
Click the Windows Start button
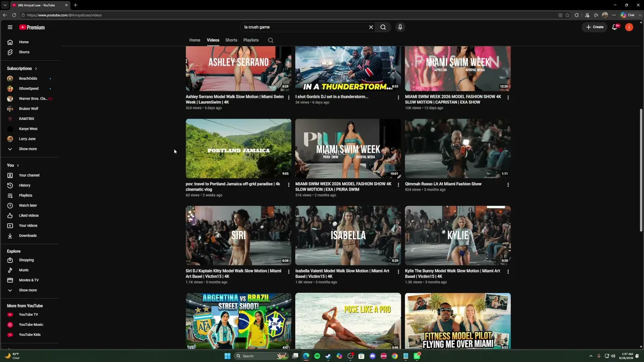227,356
